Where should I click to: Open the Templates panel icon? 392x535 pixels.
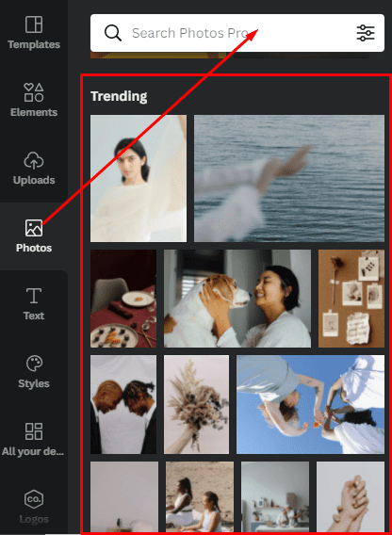[34, 24]
